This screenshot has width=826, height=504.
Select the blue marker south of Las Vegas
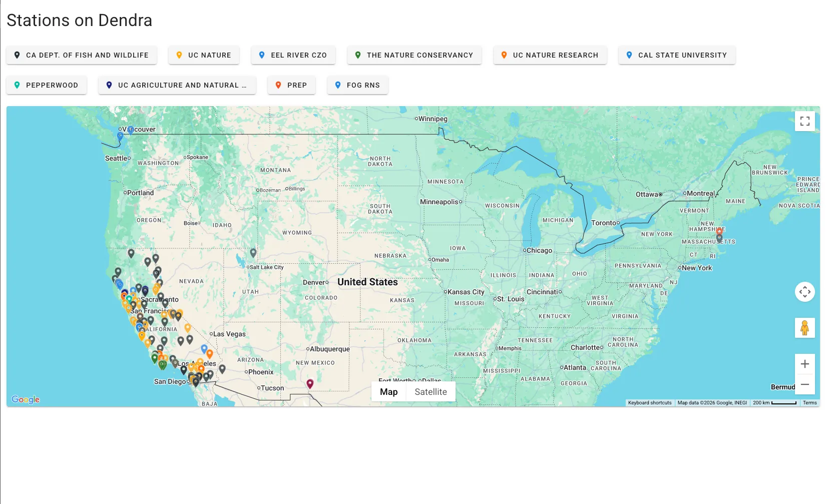pyautogui.click(x=204, y=348)
